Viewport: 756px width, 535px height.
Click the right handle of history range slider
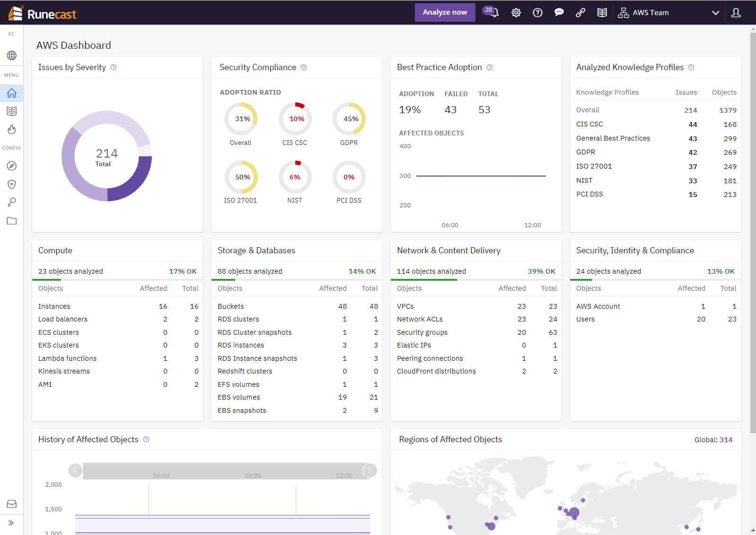[369, 470]
